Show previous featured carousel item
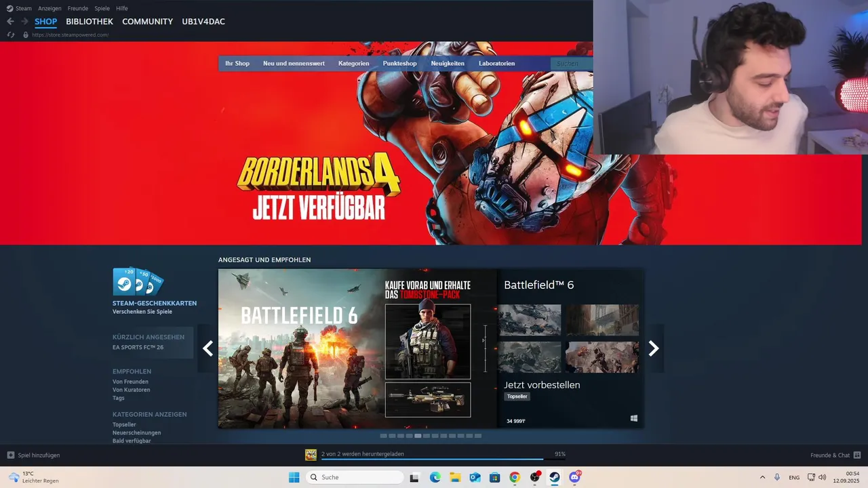The image size is (868, 488). [x=208, y=348]
